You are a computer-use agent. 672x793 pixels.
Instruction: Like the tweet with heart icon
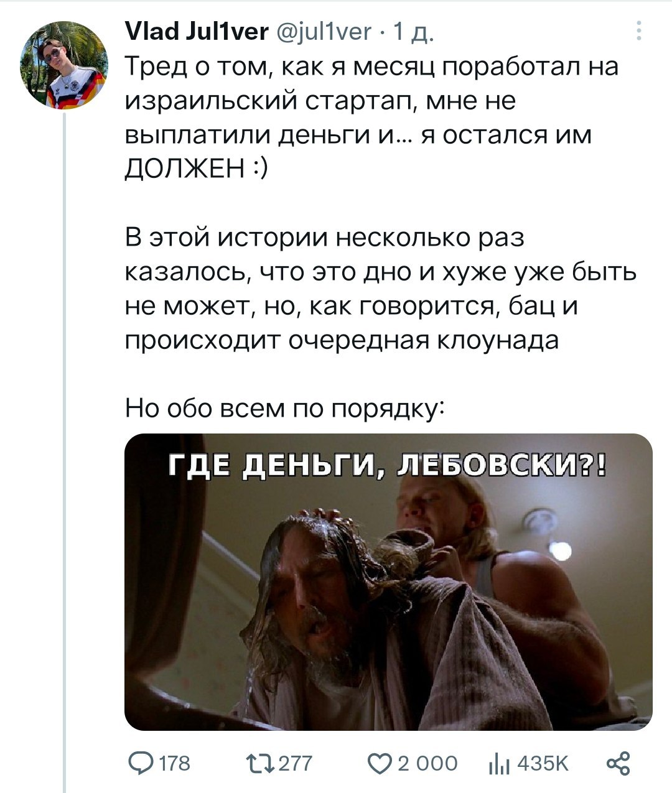(380, 763)
